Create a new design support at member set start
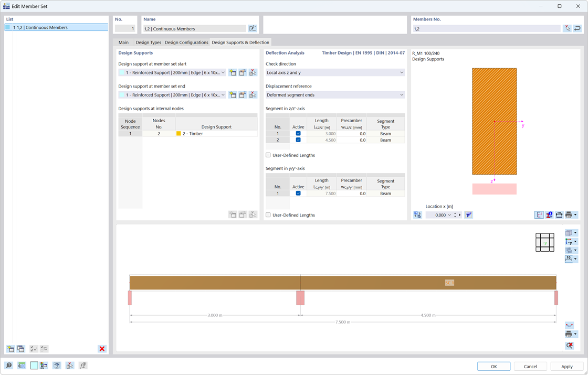The height and width of the screenshot is (375, 588). 233,72
